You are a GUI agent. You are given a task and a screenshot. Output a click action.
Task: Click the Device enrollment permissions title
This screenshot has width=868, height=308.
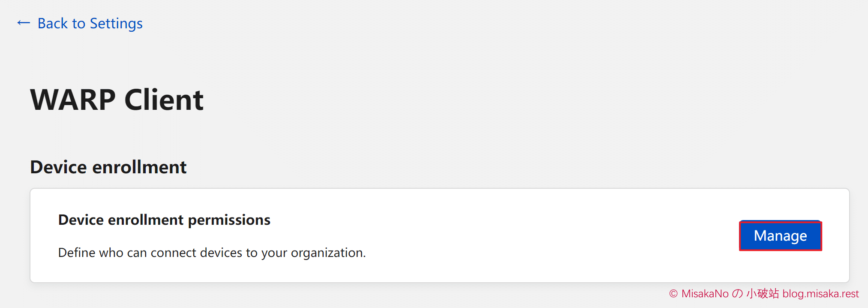164,220
